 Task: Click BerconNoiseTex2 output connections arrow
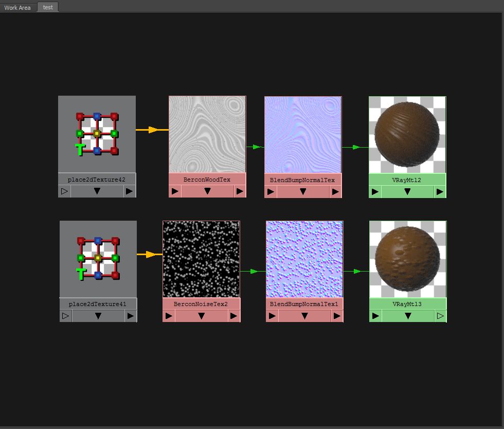click(234, 316)
